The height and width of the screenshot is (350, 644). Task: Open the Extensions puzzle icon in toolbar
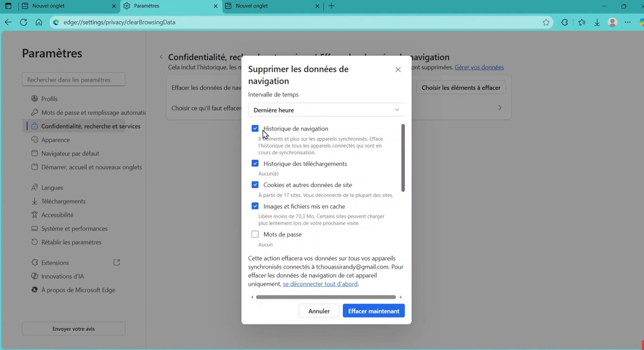pos(564,23)
